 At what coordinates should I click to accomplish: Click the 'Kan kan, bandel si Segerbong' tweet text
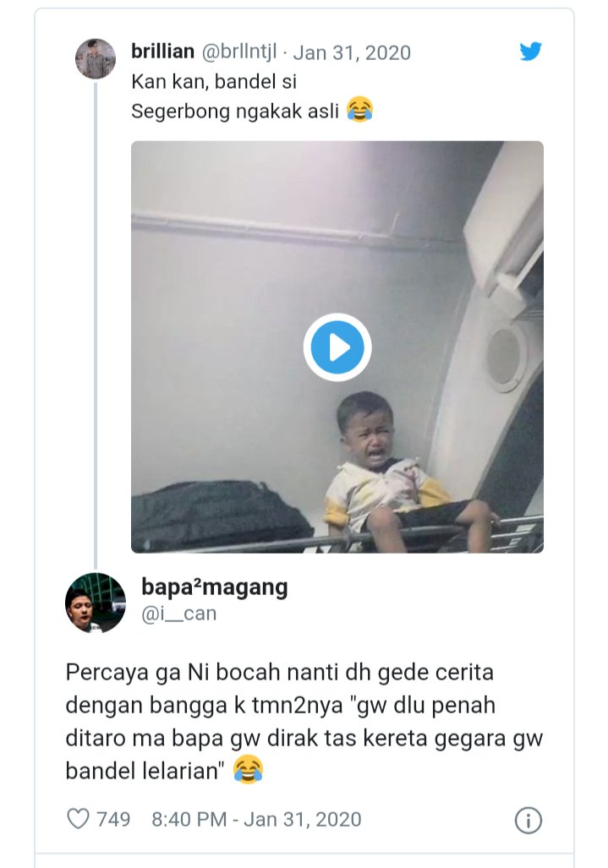coord(237,97)
